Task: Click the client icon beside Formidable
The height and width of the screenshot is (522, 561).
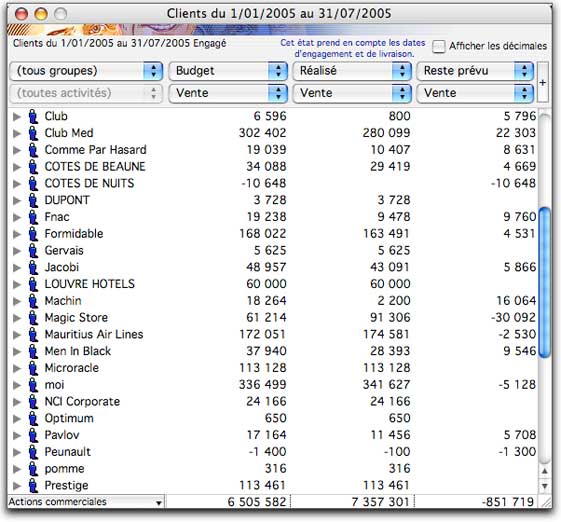Action: (33, 234)
